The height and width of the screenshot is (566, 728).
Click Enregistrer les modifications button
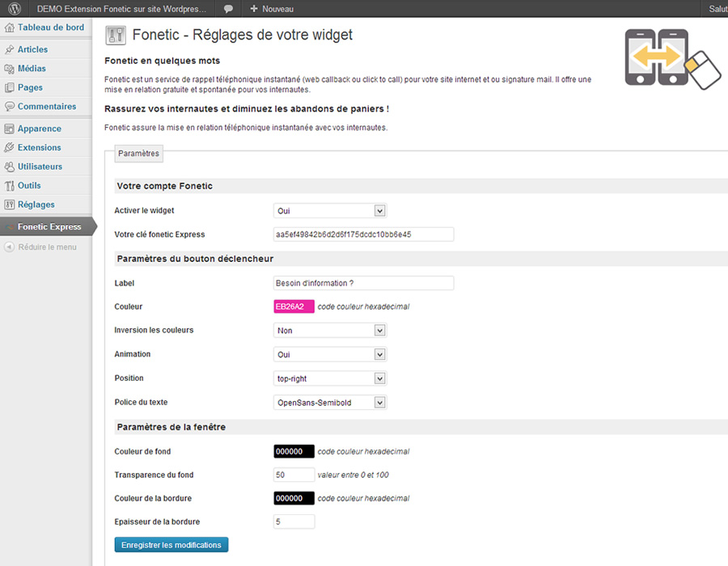171,545
